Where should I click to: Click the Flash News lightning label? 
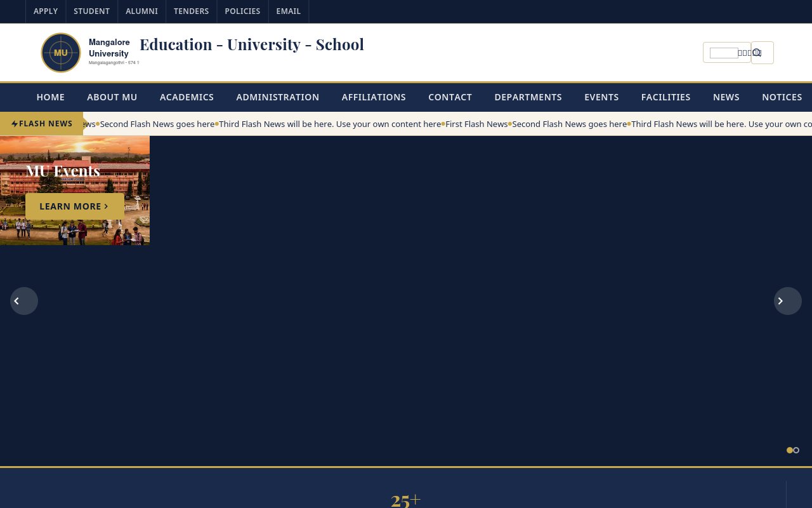coord(42,124)
